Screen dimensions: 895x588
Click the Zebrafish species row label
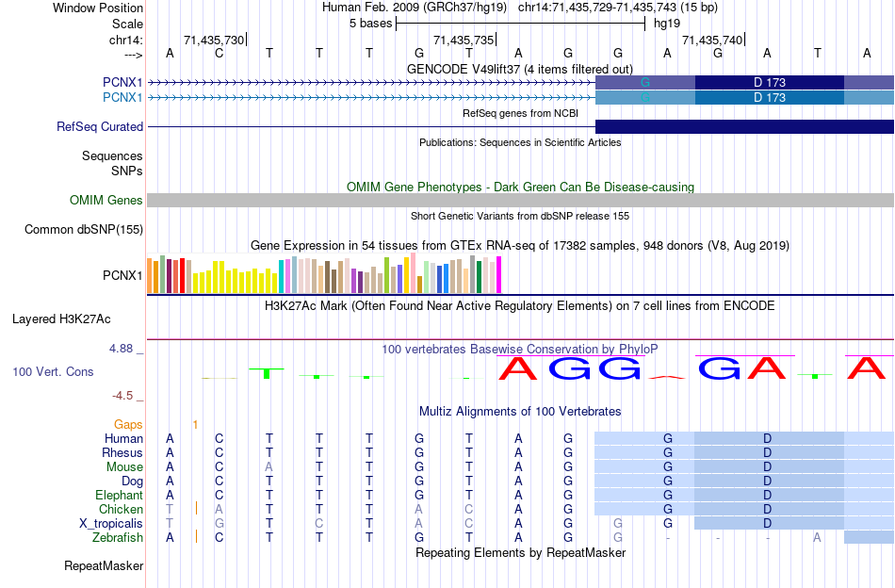[x=118, y=538]
